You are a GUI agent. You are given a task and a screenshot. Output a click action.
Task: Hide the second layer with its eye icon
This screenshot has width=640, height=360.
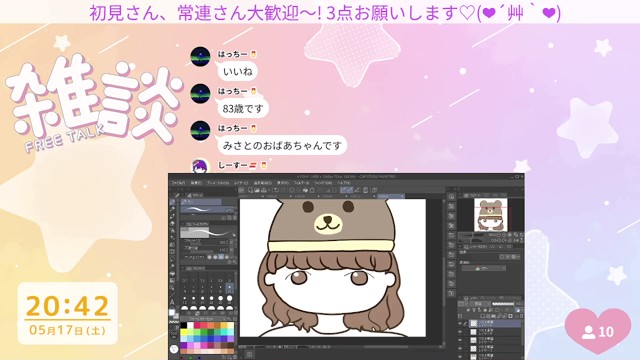(461, 332)
